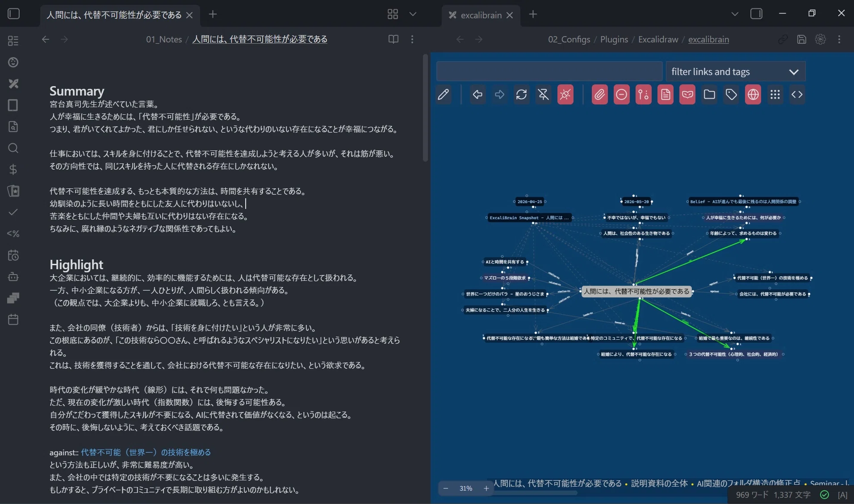The width and height of the screenshot is (854, 504).
Task: Click the pencil edit drawing icon
Action: pos(444,95)
